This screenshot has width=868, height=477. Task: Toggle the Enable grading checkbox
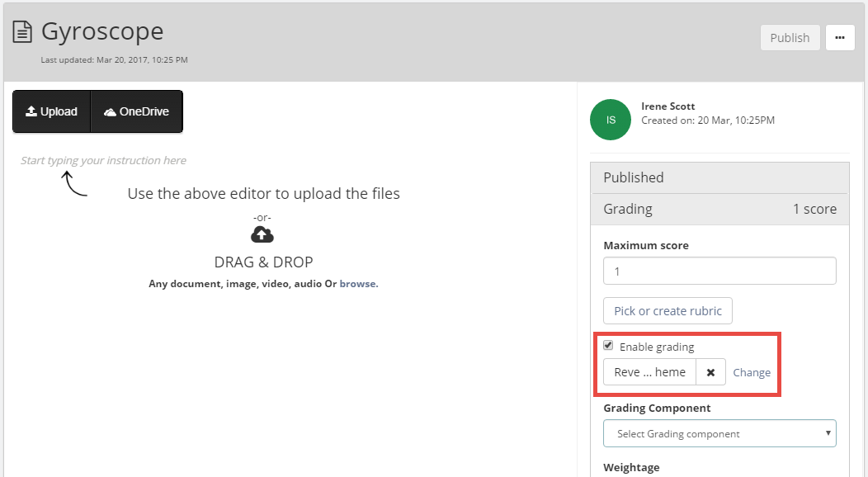[x=608, y=345]
